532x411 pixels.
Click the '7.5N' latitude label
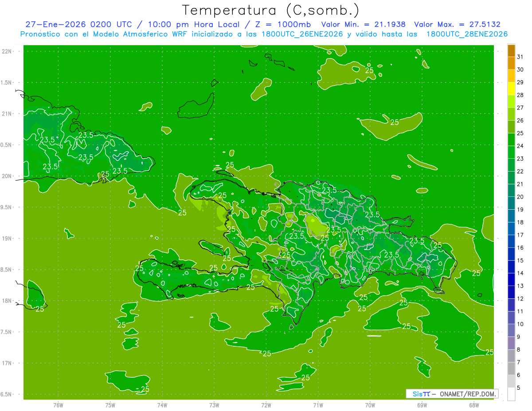[x=7, y=332]
